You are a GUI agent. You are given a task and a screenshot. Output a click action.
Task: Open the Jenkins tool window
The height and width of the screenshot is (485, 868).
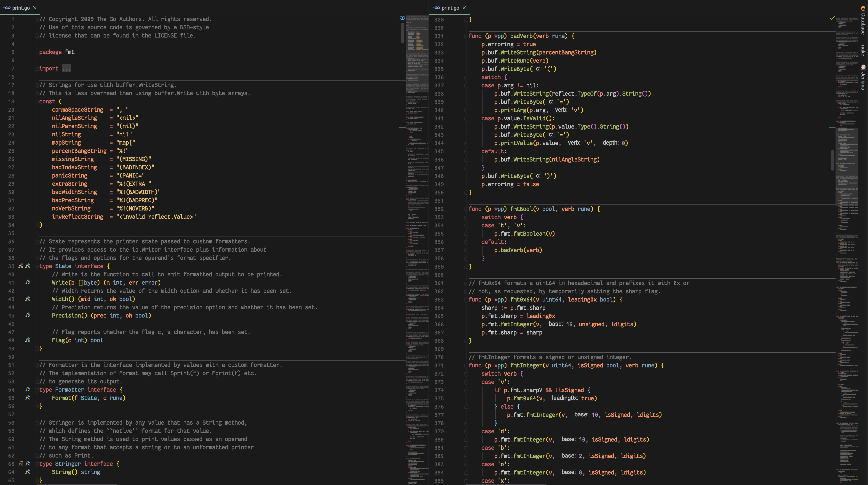(863, 78)
